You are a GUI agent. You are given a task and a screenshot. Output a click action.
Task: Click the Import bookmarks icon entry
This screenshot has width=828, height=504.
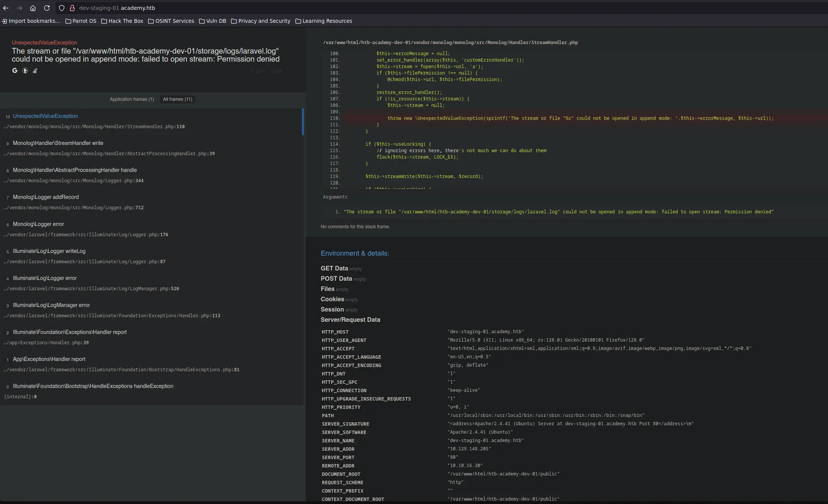click(31, 21)
